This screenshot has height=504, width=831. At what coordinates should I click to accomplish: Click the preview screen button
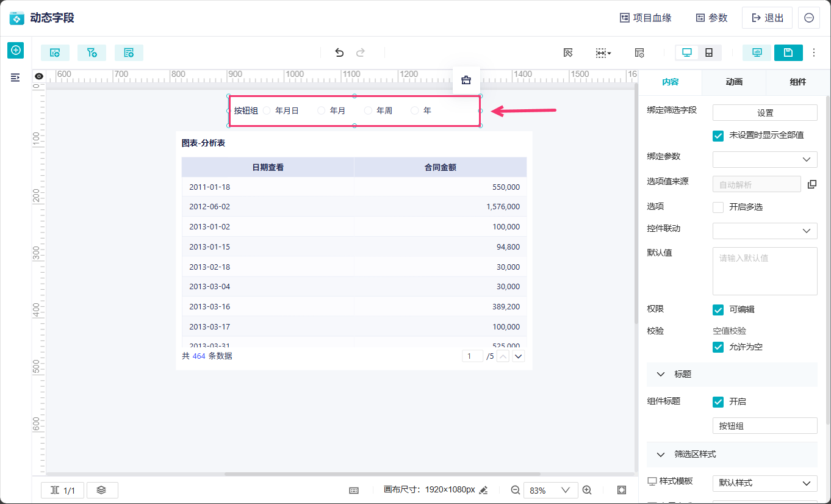(757, 53)
